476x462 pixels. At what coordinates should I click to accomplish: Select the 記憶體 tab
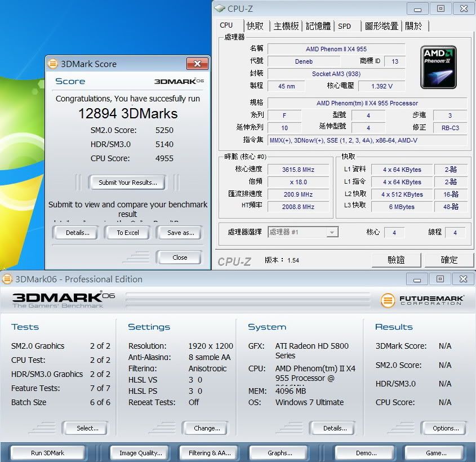click(x=318, y=26)
